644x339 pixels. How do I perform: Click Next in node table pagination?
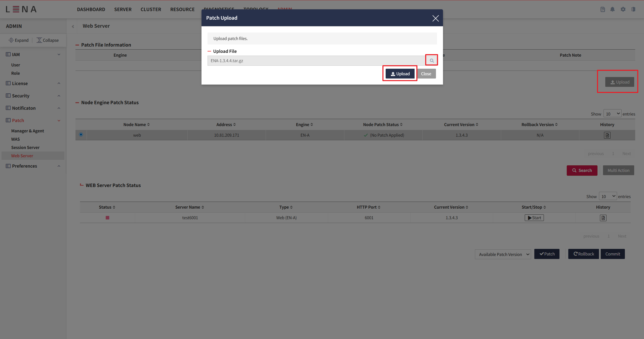click(626, 154)
